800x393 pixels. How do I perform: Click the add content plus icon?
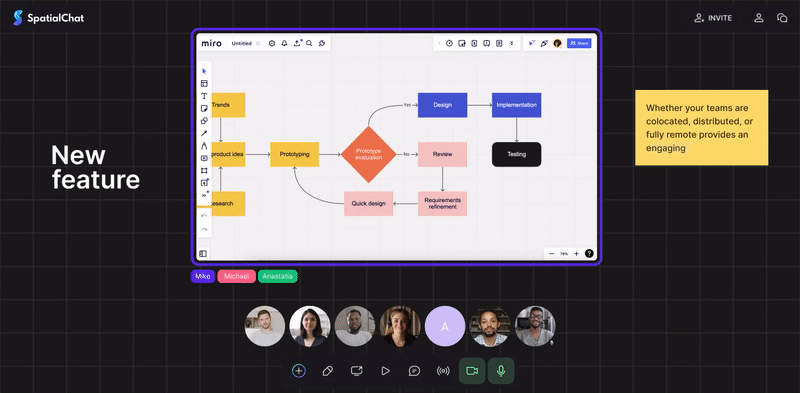click(x=299, y=371)
